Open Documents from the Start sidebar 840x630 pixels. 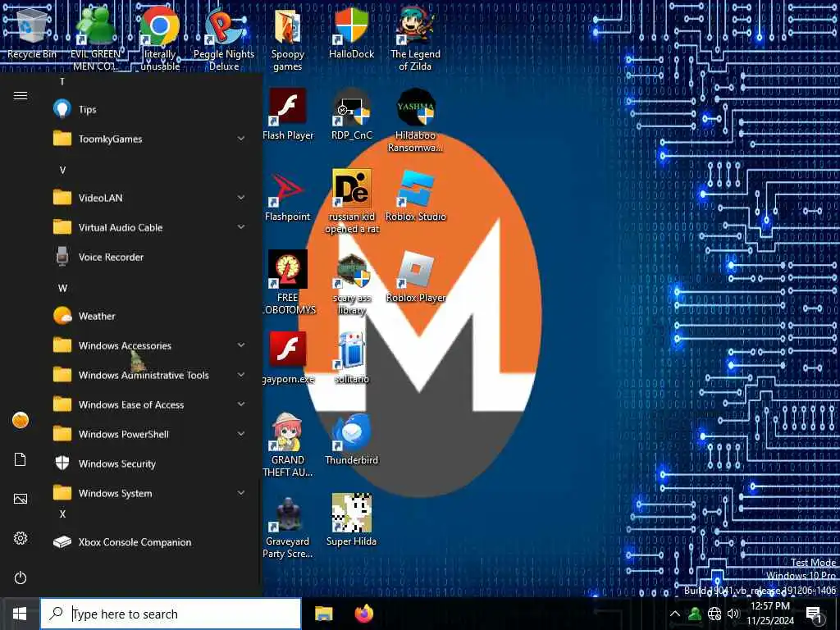click(21, 459)
